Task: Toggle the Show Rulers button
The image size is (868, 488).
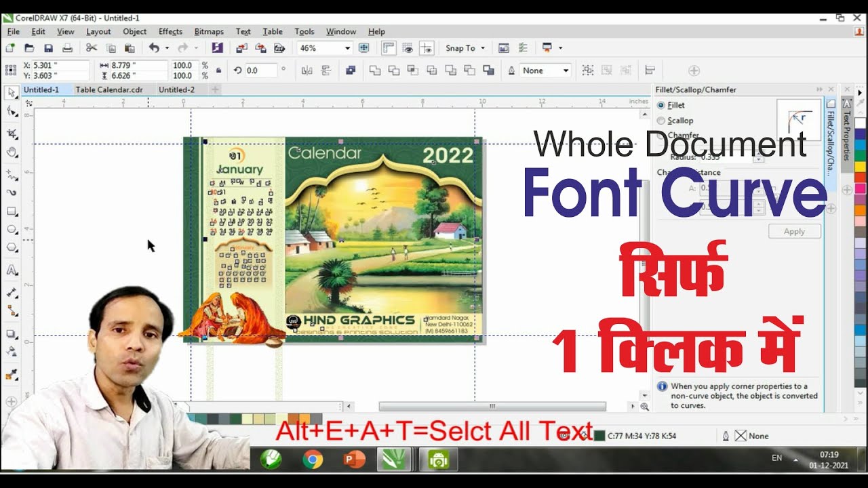Action: [x=389, y=48]
